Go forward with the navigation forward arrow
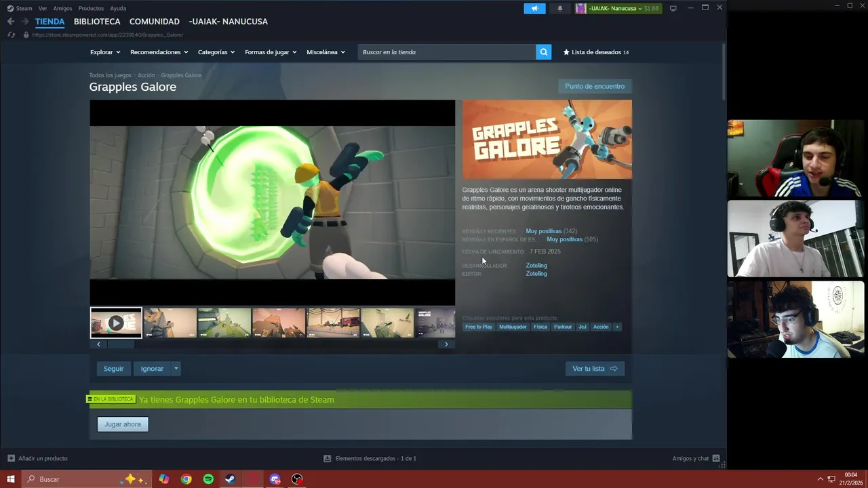The image size is (868, 488). click(x=25, y=22)
